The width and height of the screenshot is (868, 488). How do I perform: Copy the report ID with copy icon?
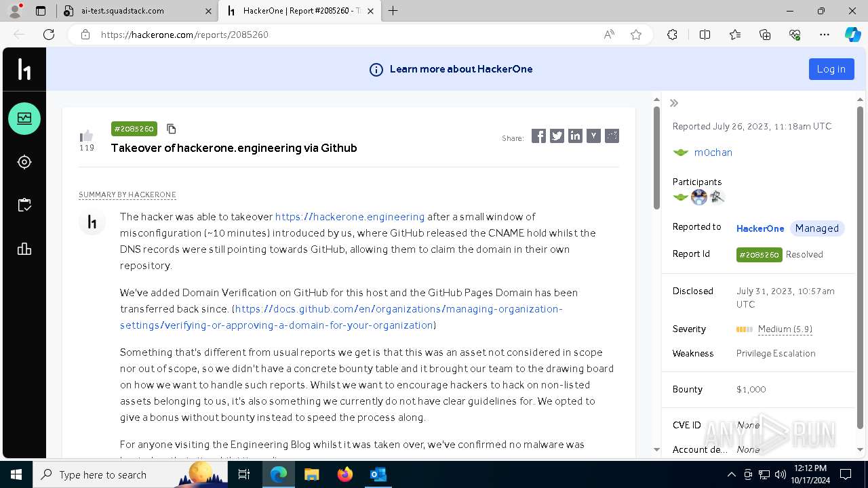(x=172, y=129)
